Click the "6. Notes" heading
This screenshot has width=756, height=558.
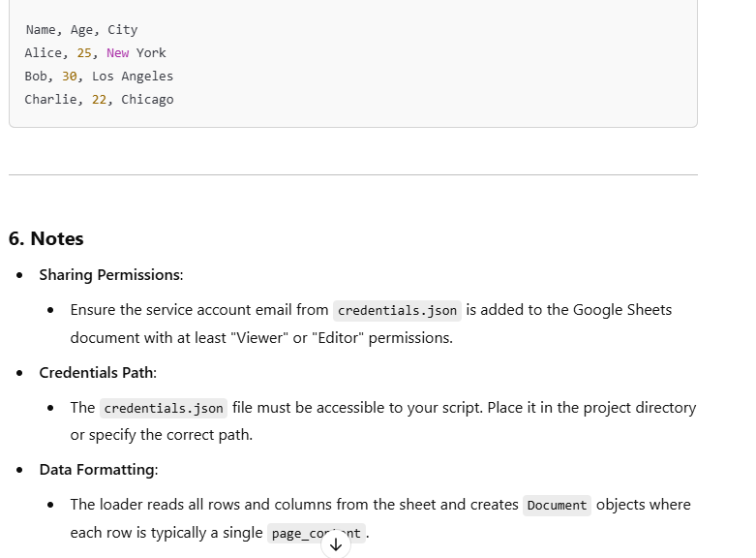[x=46, y=238]
